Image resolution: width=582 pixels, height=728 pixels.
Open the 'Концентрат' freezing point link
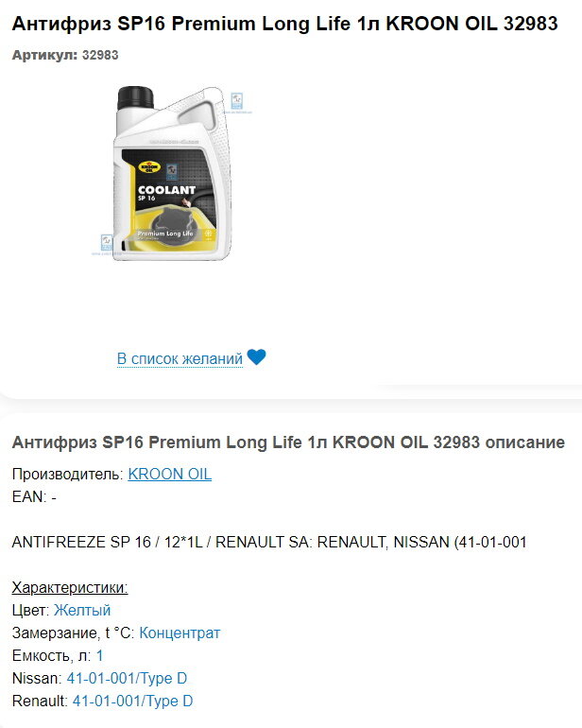pyautogui.click(x=180, y=633)
